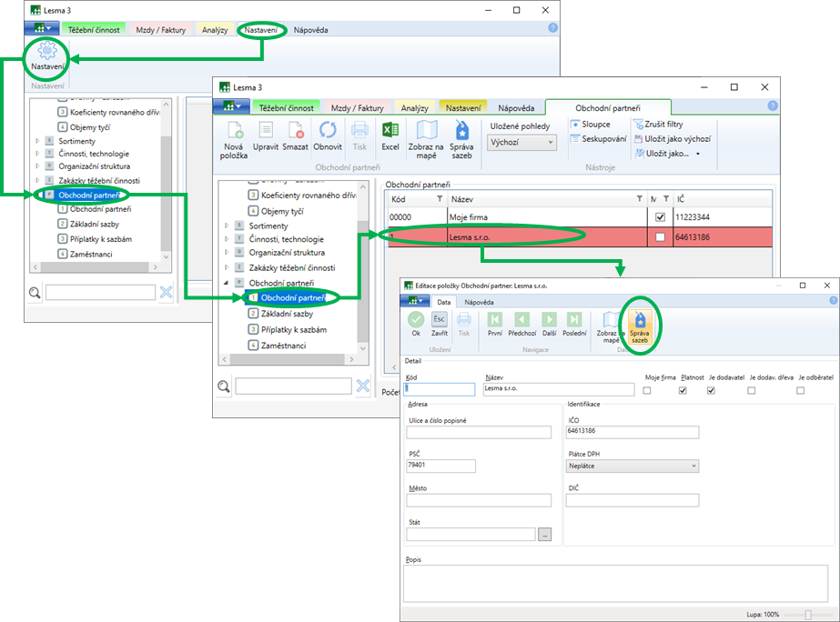Screen dimensions: 840x622
Task: Tick the Moje firma checkbox in the edit dialog
Action: click(x=648, y=390)
